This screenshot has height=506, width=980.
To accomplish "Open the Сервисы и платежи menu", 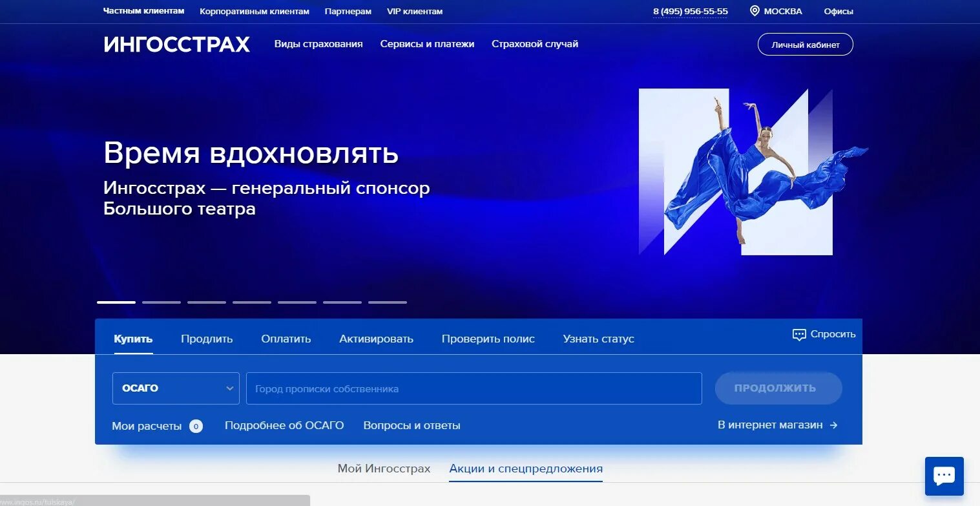I will tap(427, 44).
